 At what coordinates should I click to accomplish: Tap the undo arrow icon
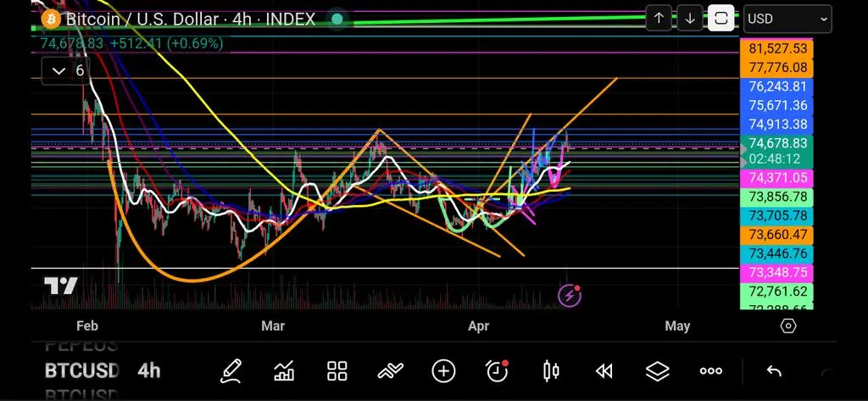774,371
